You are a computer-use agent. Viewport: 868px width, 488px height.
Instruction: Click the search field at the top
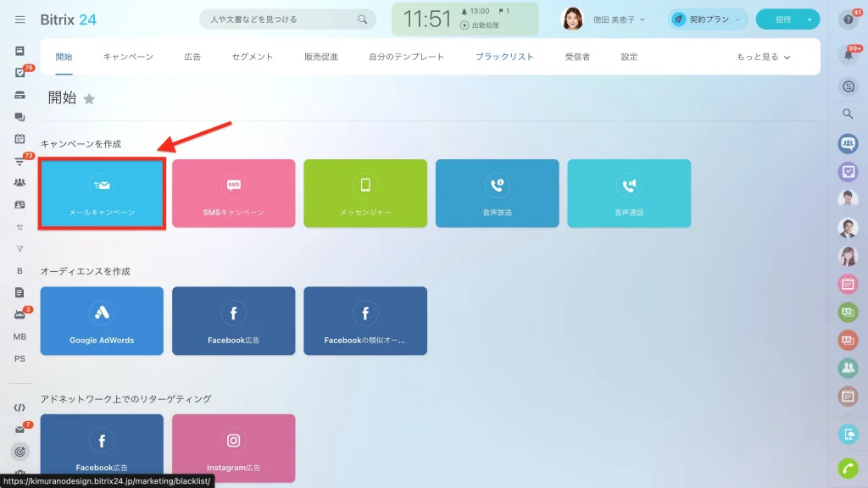280,19
